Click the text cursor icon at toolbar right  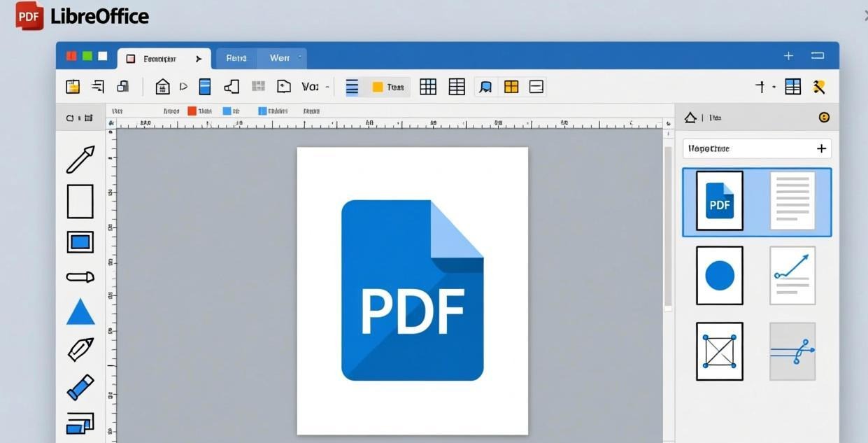[760, 87]
